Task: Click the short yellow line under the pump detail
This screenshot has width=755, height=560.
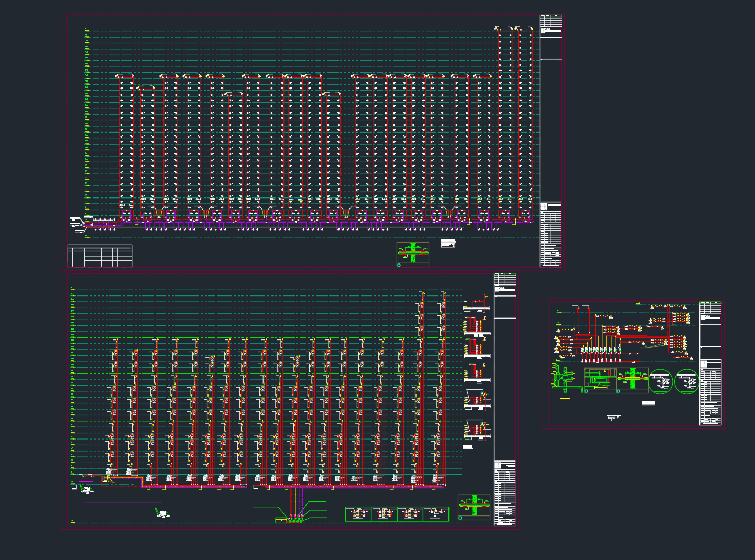Action: tap(565, 399)
